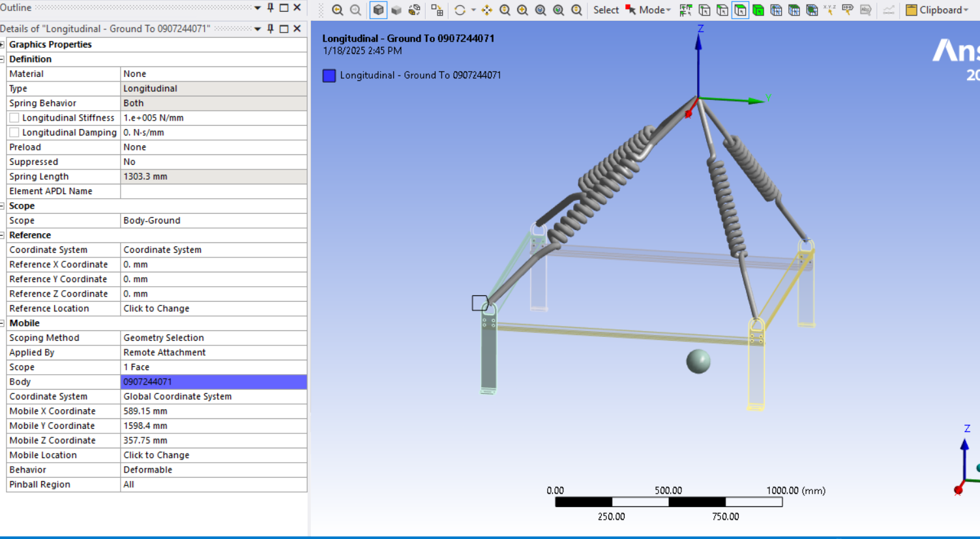980x539 pixels.
Task: Click the blue legend swatch for Longitudinal spring
Action: point(329,76)
